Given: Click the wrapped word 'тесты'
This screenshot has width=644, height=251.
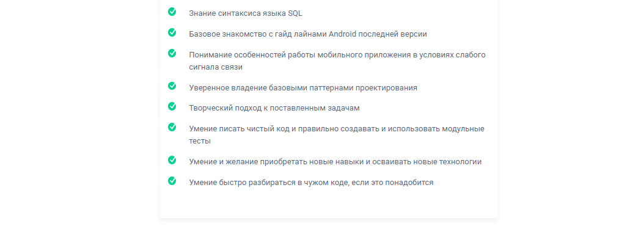Looking at the screenshot, I should click(x=200, y=141).
